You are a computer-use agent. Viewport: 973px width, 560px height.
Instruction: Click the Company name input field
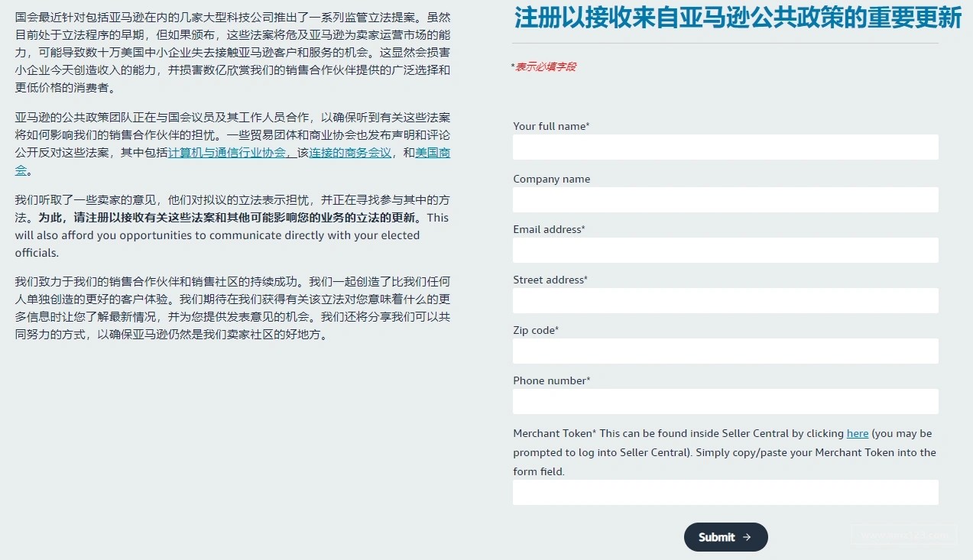coord(725,199)
